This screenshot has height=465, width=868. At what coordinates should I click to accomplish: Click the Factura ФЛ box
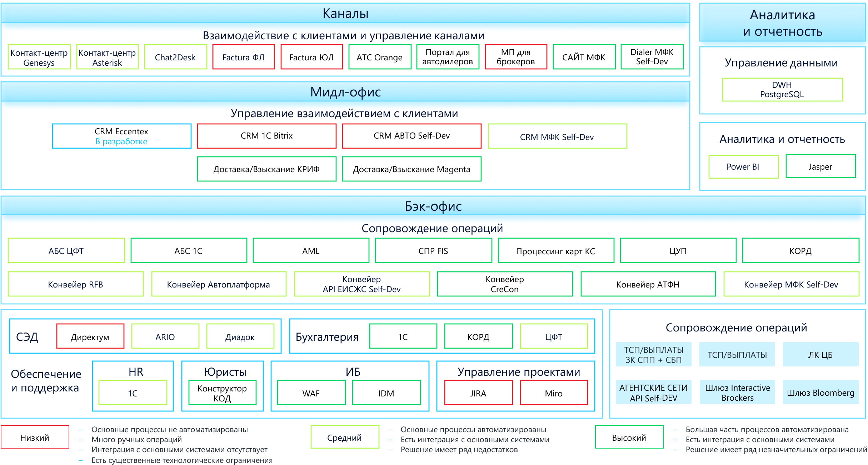pyautogui.click(x=243, y=57)
